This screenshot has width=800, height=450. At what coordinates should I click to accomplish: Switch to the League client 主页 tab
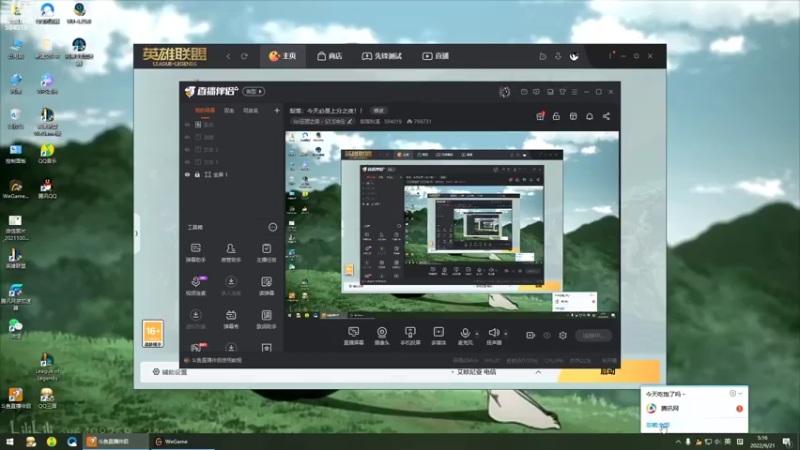tap(283, 56)
